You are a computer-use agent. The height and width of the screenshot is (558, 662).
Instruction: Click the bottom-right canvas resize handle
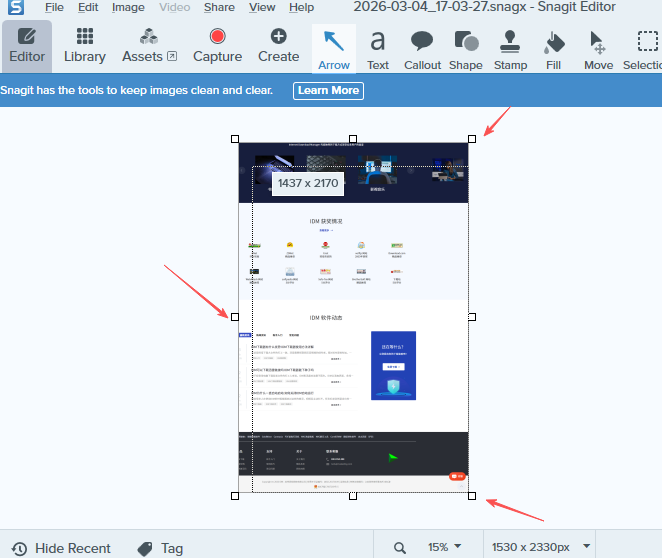(x=472, y=496)
